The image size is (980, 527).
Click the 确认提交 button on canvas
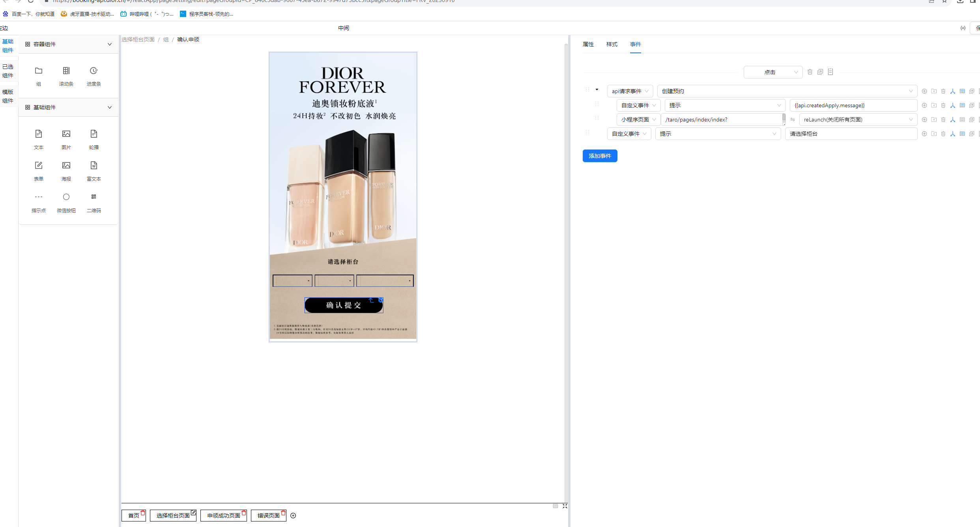pos(344,305)
